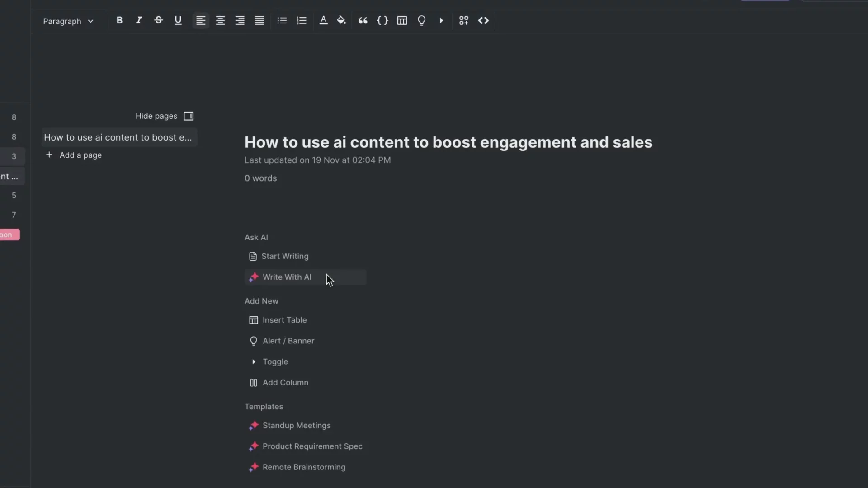
Task: Insert code block with braces icon
Action: [382, 20]
